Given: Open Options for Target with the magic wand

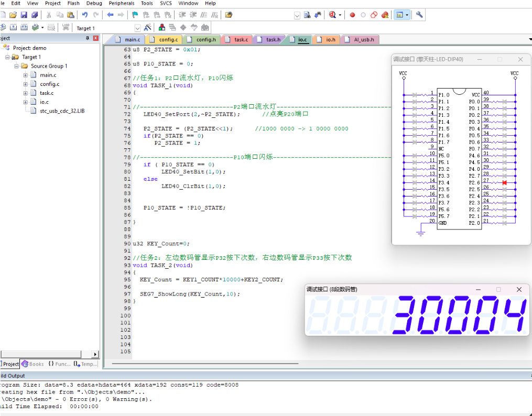Looking at the screenshot, I should (148, 27).
